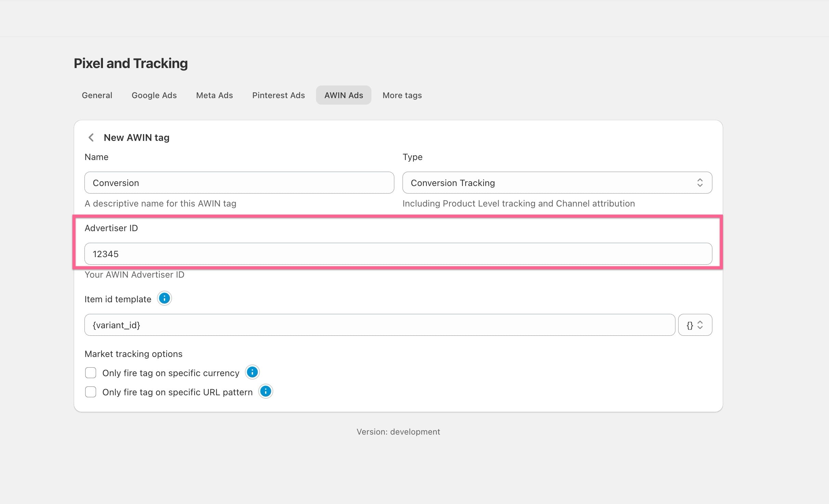
Task: Switch to the Google Ads tab
Action: coord(154,95)
